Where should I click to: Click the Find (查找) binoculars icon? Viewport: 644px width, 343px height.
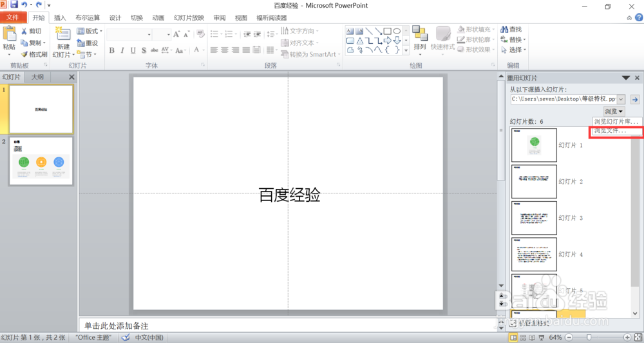coord(504,30)
